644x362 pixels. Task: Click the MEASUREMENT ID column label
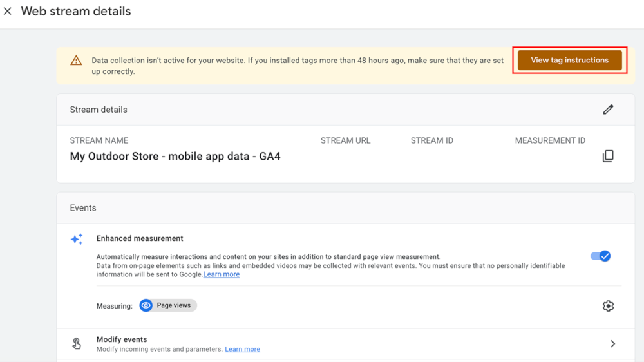point(550,140)
